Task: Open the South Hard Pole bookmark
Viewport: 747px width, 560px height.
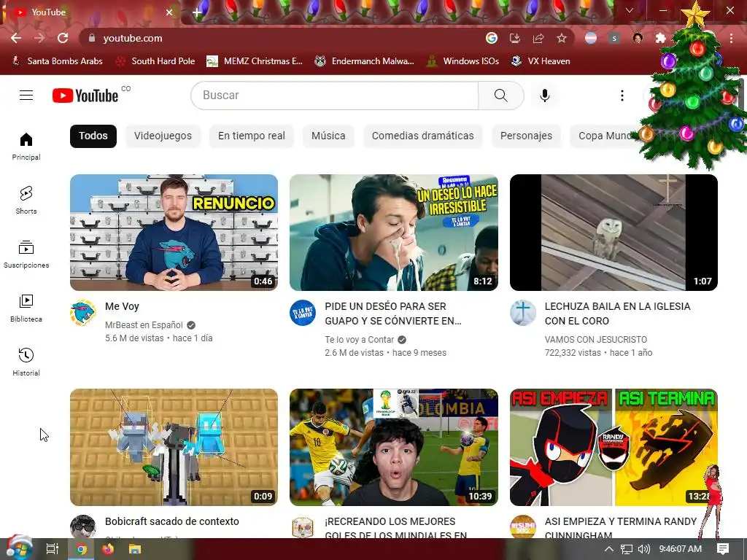Action: click(x=155, y=61)
